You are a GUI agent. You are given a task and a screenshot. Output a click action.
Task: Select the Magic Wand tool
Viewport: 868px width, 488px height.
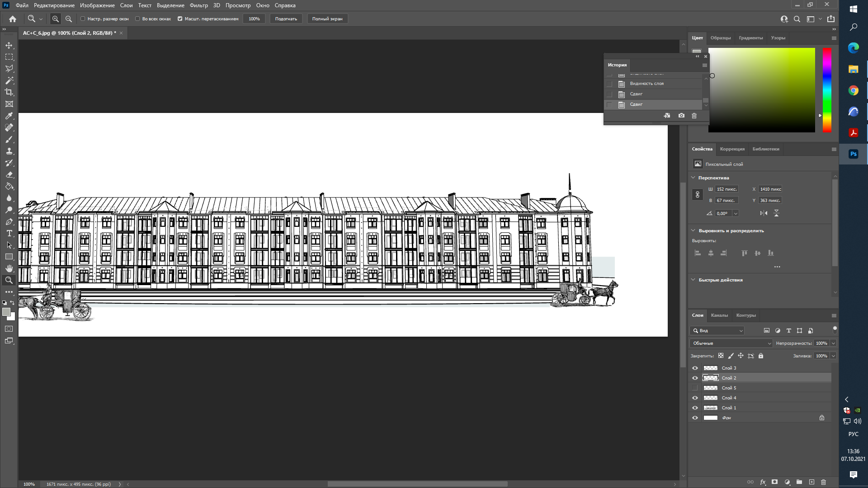(9, 80)
